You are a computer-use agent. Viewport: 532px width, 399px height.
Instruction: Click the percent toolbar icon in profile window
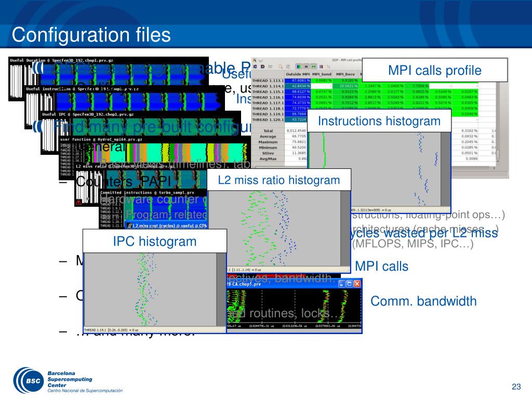(328, 67)
